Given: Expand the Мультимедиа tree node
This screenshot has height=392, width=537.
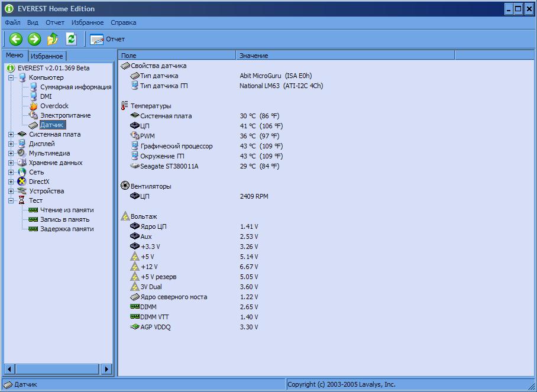Looking at the screenshot, I should coord(11,153).
